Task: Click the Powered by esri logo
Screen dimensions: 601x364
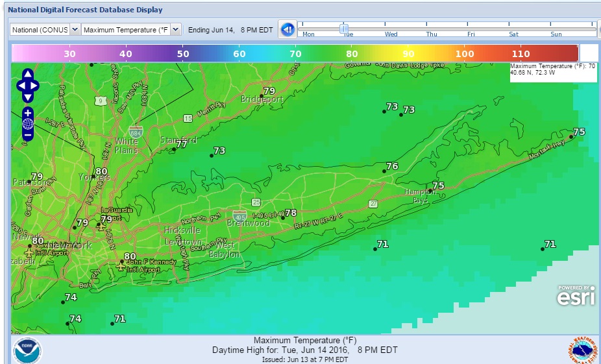Action: (x=574, y=295)
